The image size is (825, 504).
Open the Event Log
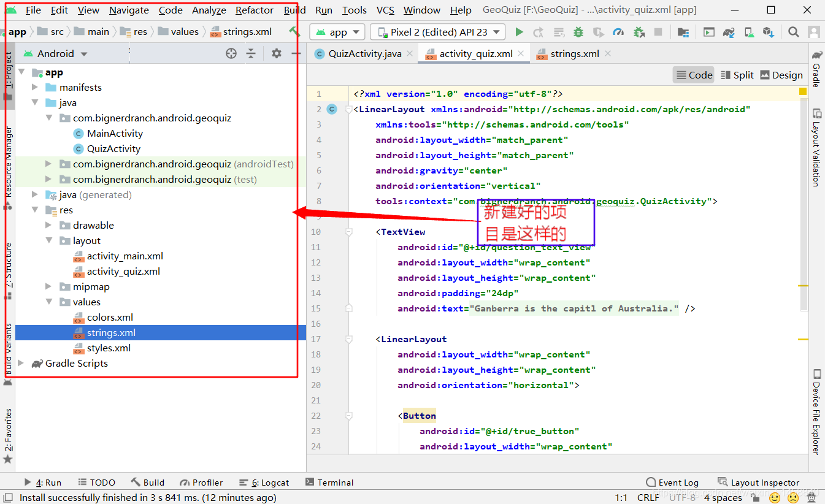[673, 483]
